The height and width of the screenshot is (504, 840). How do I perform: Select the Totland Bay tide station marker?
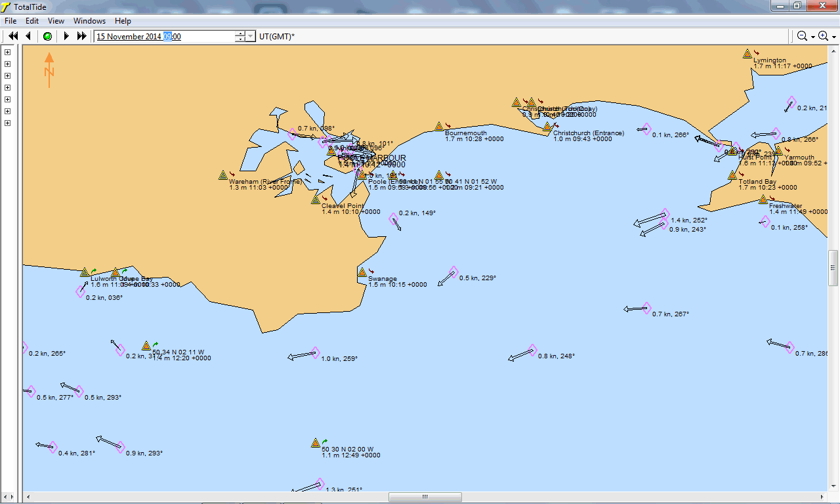tap(732, 175)
